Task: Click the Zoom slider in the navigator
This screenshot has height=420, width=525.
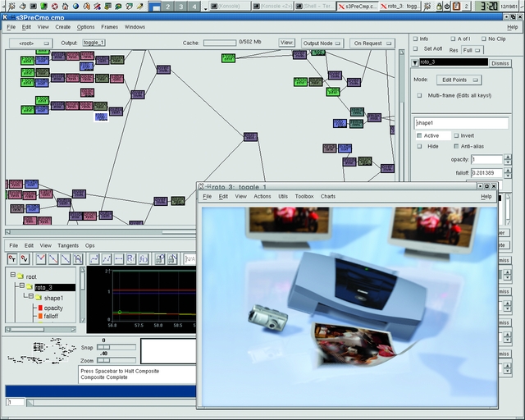Action: (x=104, y=360)
